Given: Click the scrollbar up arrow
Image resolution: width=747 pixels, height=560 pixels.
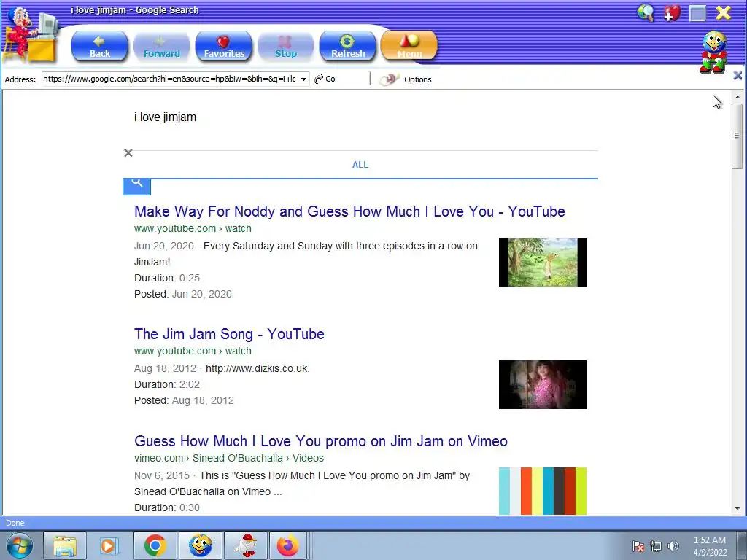Looking at the screenshot, I should (x=738, y=97).
